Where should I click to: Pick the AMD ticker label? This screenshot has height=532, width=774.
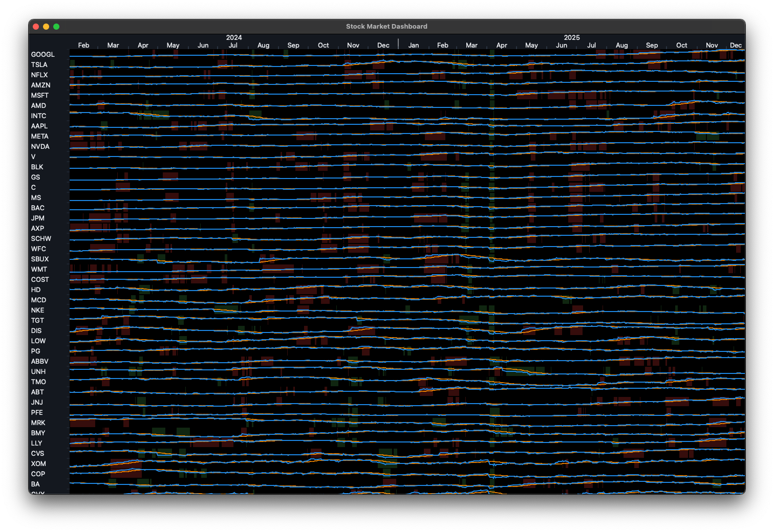[38, 106]
